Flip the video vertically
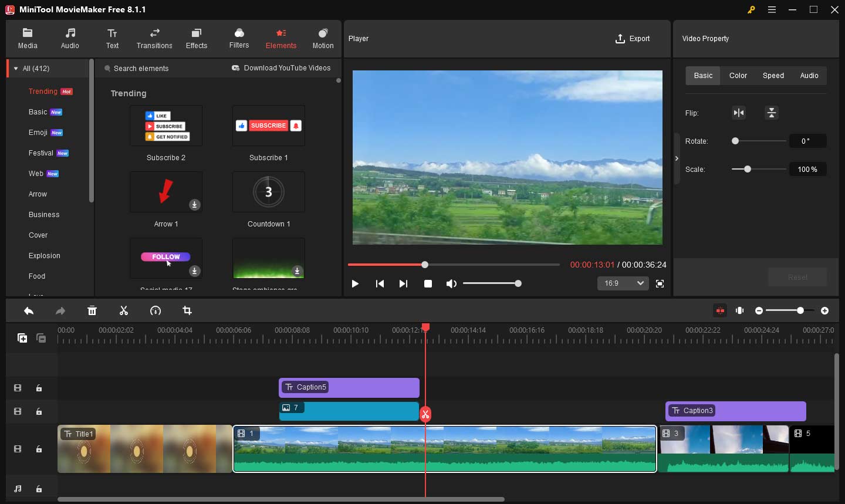This screenshot has width=845, height=504. point(772,113)
